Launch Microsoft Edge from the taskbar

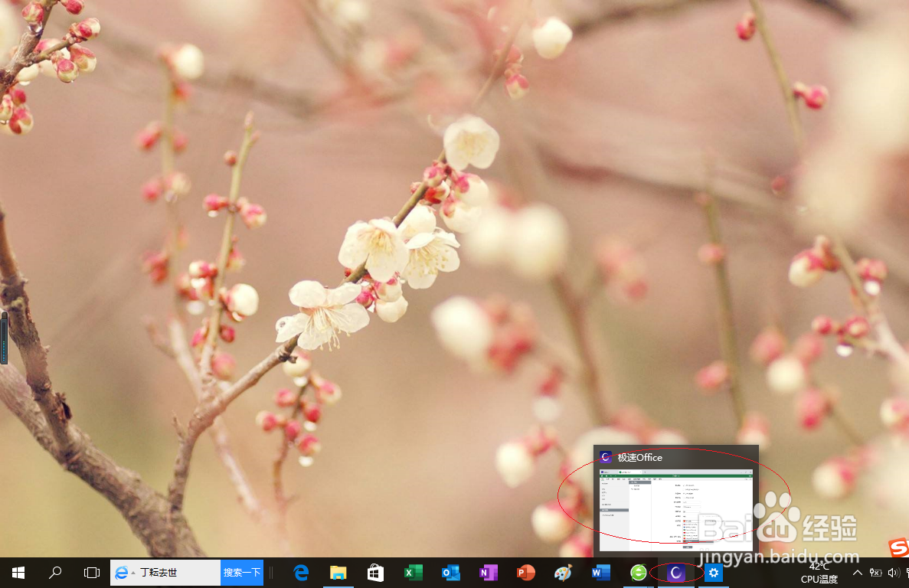[300, 572]
